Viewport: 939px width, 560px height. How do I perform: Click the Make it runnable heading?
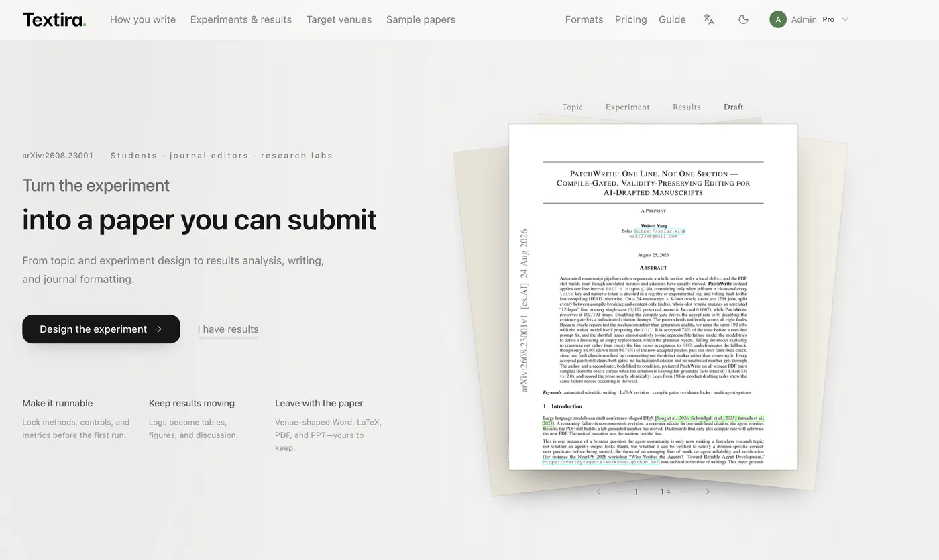coord(58,403)
